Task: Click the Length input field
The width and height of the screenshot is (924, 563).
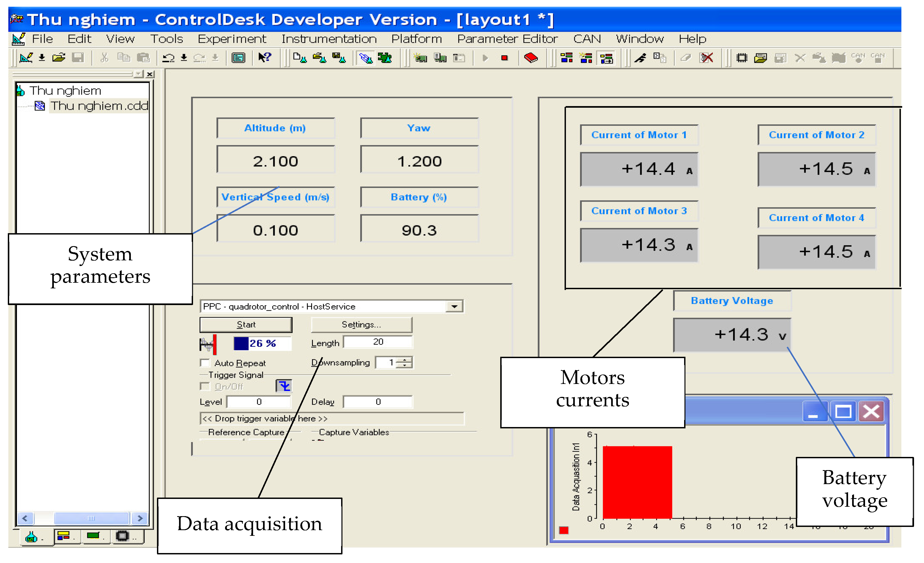Action: tap(378, 342)
